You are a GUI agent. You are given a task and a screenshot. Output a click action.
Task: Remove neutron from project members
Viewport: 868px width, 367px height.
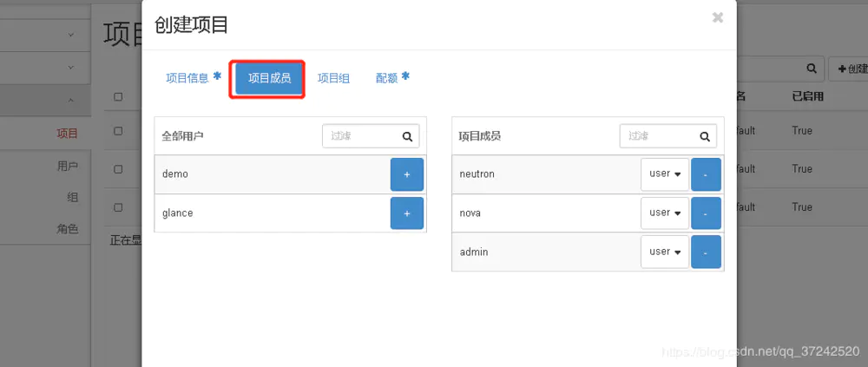tap(706, 174)
